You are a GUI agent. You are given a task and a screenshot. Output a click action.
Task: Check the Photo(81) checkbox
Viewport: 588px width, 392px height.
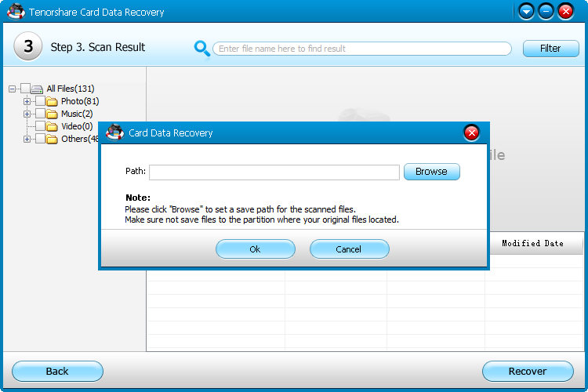(x=40, y=101)
